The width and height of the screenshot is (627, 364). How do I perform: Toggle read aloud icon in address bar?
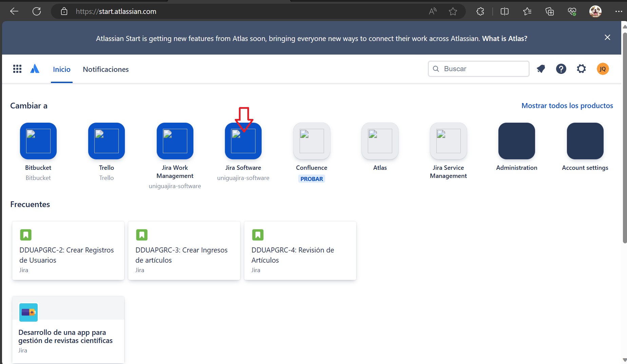tap(433, 12)
